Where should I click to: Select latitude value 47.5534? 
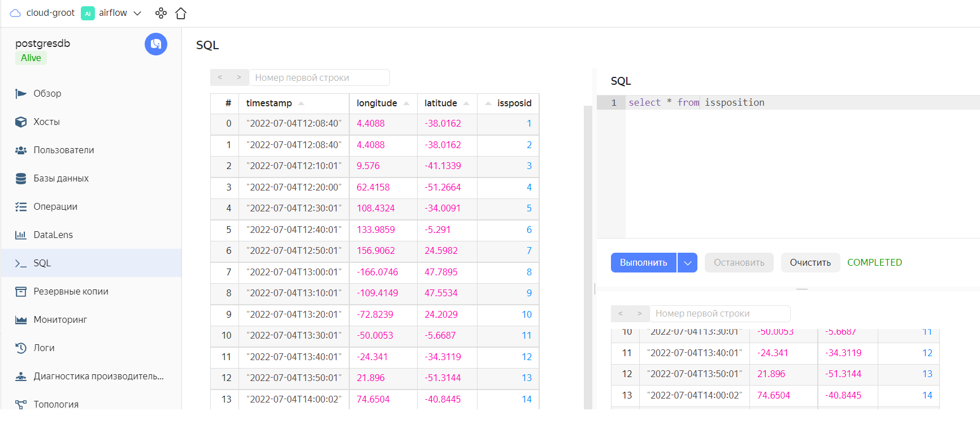(441, 293)
